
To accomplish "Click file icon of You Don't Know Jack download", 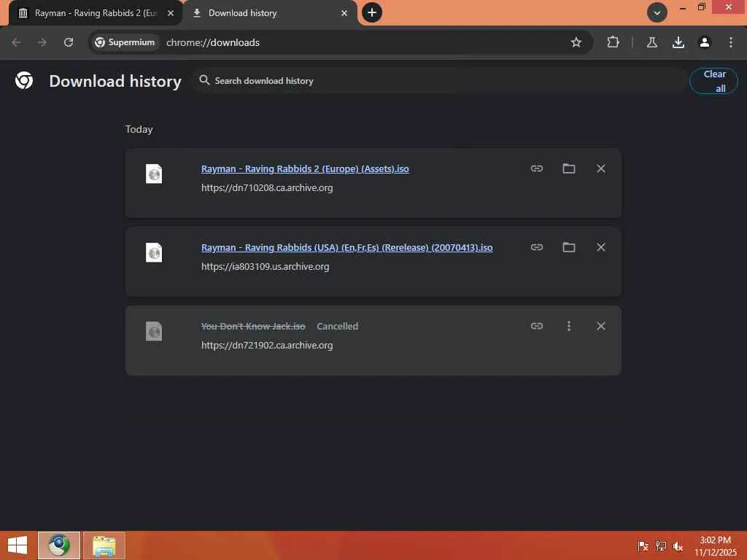I will (154, 332).
